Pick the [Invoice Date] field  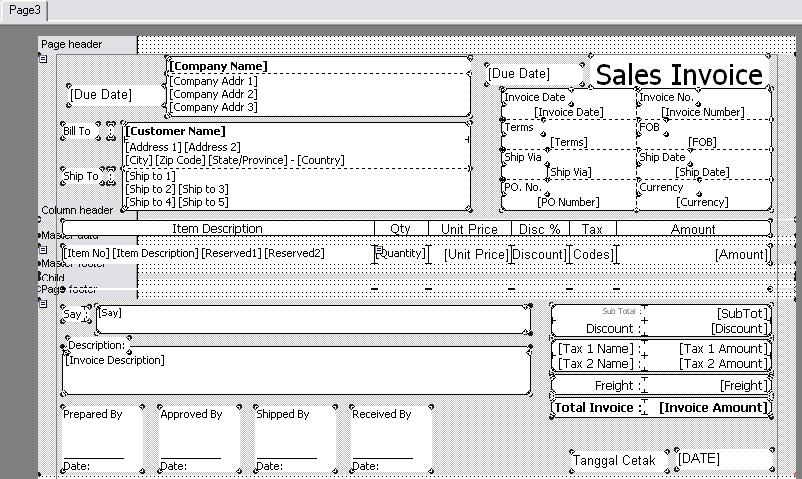pyautogui.click(x=568, y=113)
